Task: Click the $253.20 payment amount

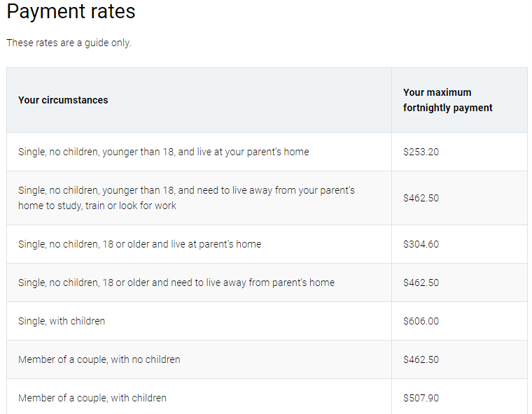Action: tap(421, 152)
